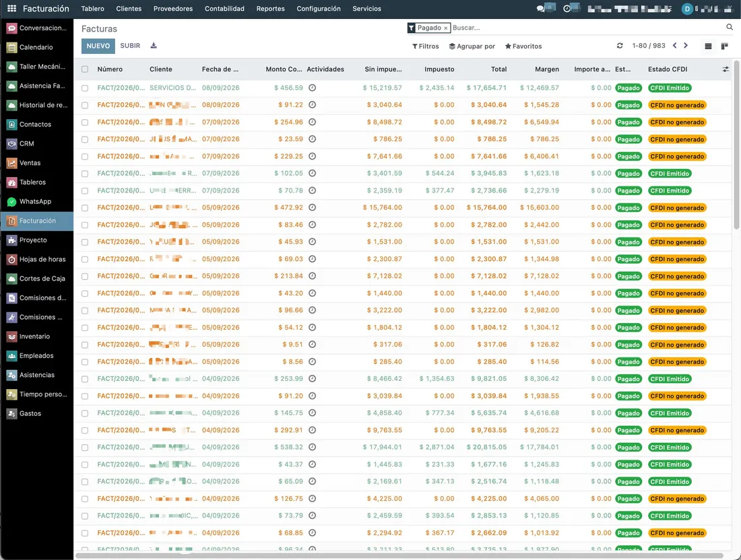Click the search magnifier icon
The height and width of the screenshot is (560, 741).
coord(730,28)
